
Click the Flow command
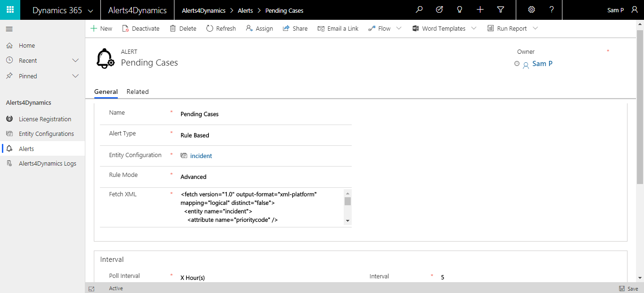380,28
